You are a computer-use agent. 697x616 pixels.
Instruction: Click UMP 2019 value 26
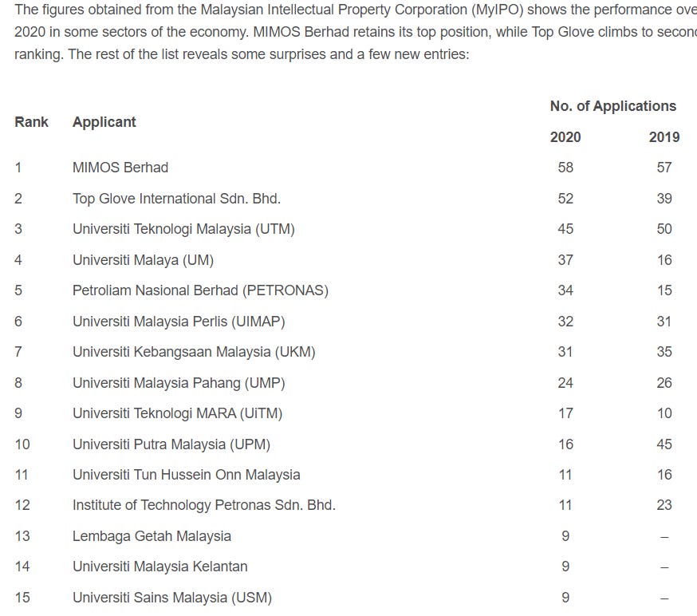(664, 383)
